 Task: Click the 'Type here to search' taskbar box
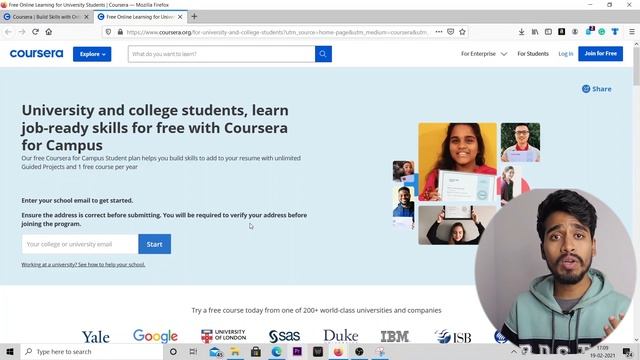[92, 351]
